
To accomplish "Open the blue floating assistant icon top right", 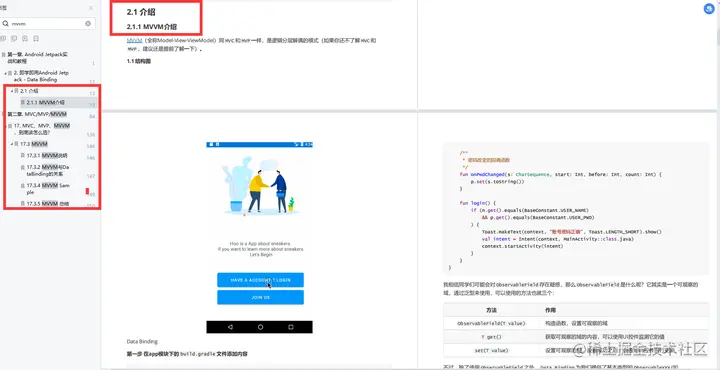I will (x=709, y=9).
